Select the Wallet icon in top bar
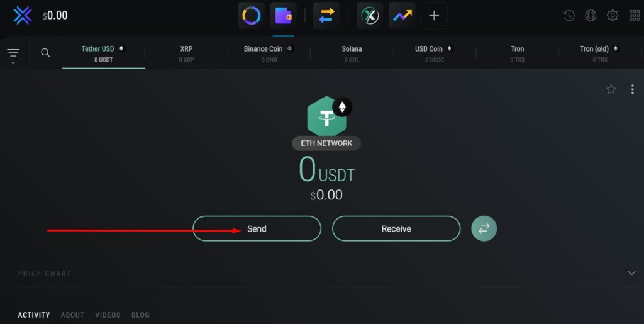Image resolution: width=644 pixels, height=324 pixels. (x=283, y=16)
